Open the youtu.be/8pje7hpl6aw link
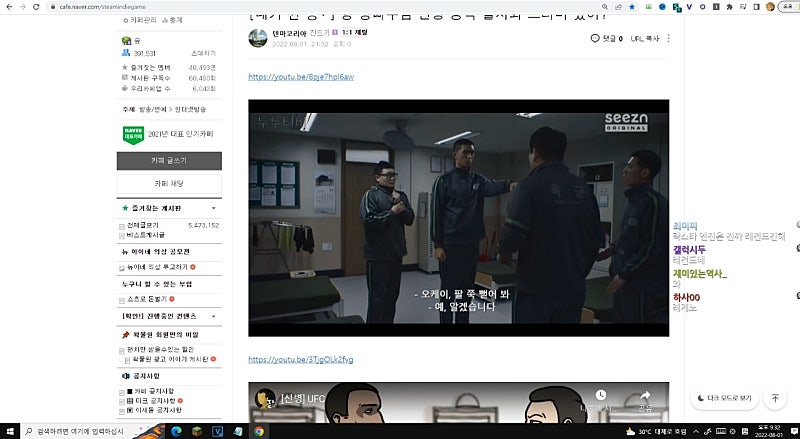The height and width of the screenshot is (439, 800). pyautogui.click(x=301, y=77)
